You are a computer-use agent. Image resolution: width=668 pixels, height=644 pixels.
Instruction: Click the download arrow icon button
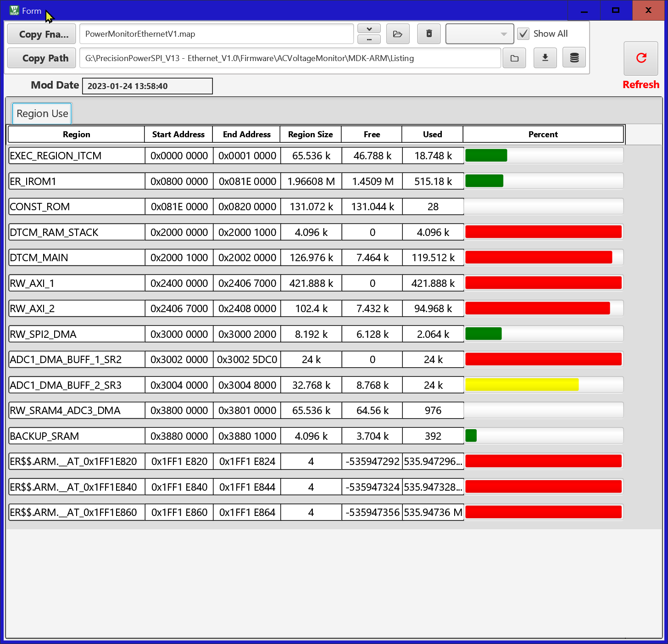click(545, 58)
